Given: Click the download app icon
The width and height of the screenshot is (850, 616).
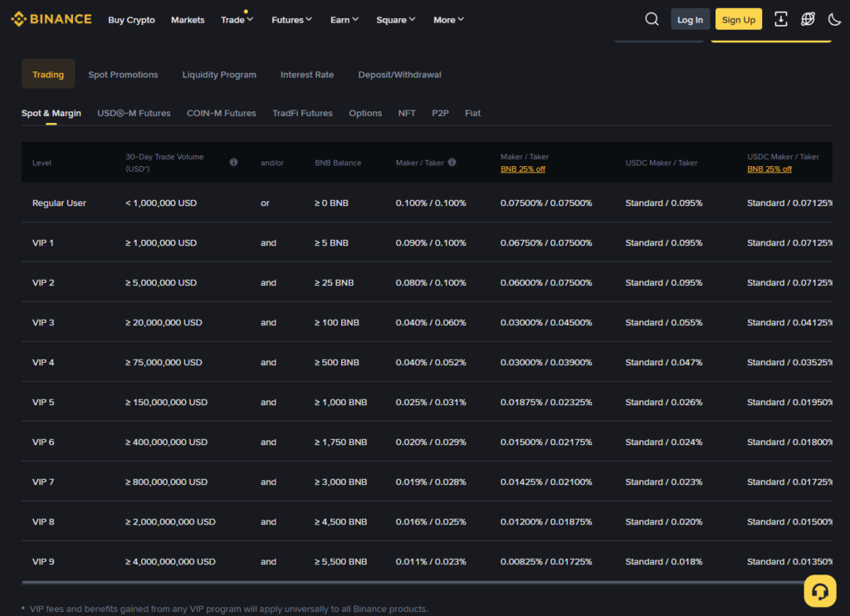Looking at the screenshot, I should pos(780,20).
